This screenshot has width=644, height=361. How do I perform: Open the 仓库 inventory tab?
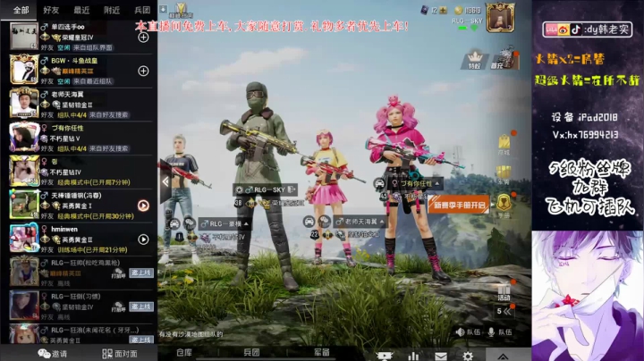pos(184,352)
